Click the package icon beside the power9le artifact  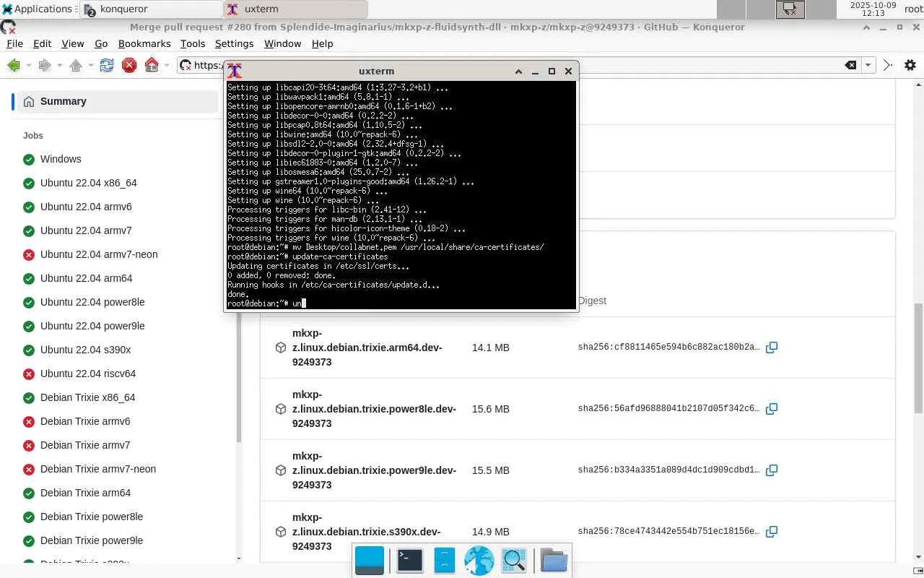281,470
